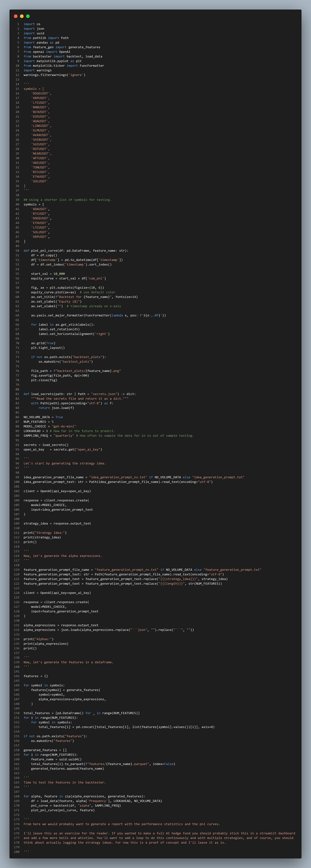Image resolution: width=311 pixels, height=868 pixels.
Task: Click the 'generated_features = []' line
Action: 45,750
